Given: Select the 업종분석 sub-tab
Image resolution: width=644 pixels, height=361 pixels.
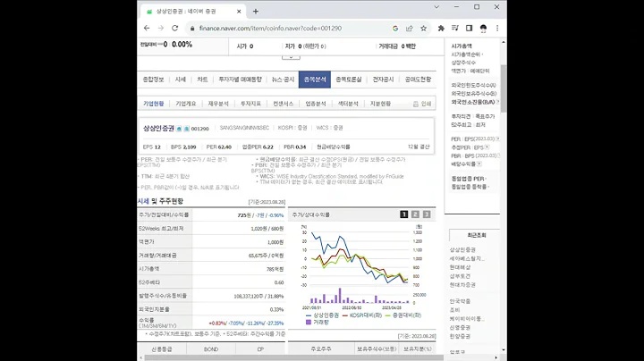Looking at the screenshot, I should [316, 104].
